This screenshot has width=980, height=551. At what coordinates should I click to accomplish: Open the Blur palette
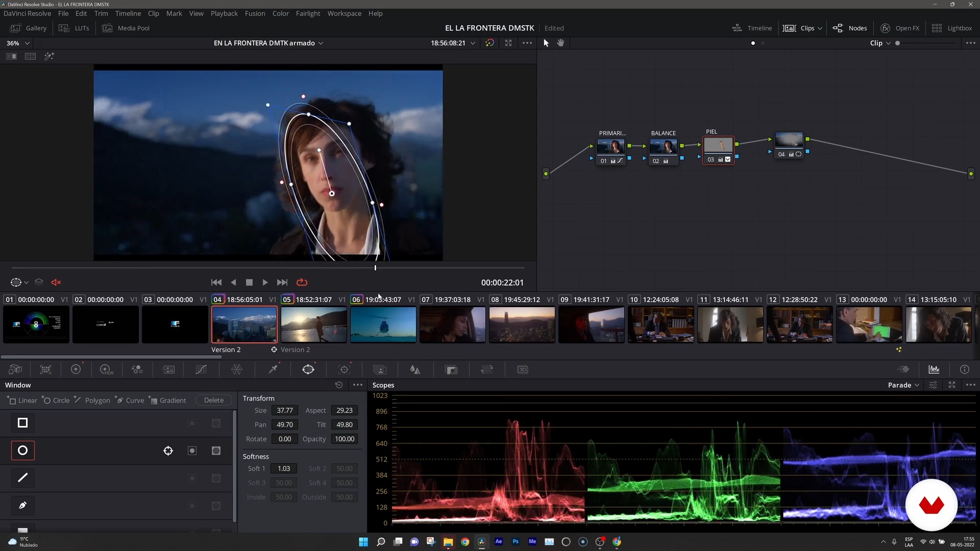click(415, 369)
